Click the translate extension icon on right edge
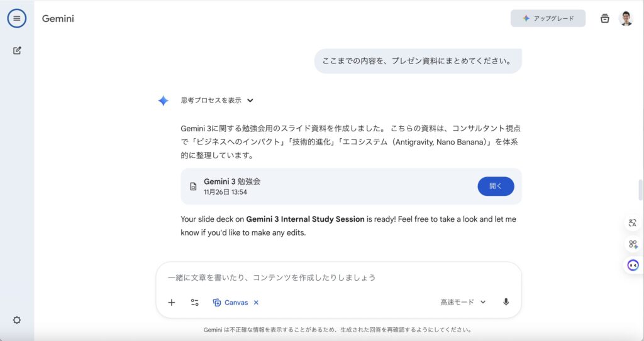The width and height of the screenshot is (644, 341). click(633, 223)
